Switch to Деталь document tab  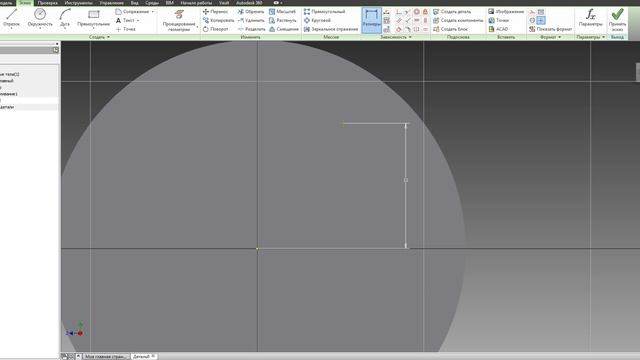pyautogui.click(x=144, y=356)
